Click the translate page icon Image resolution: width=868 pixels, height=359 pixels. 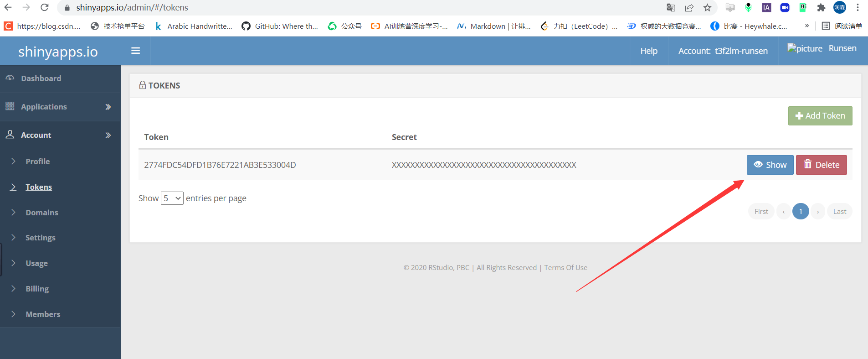tap(671, 7)
